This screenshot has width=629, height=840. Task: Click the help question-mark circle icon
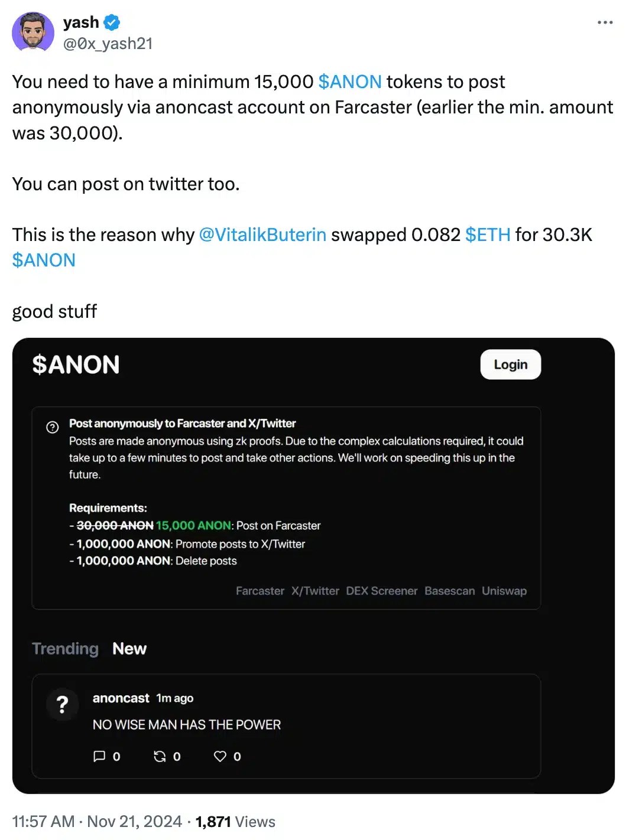(53, 427)
